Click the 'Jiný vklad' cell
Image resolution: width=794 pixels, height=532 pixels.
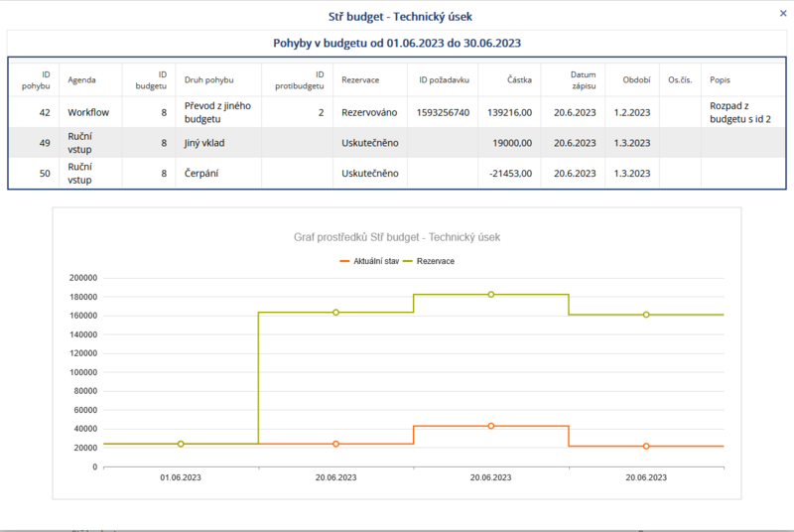click(x=204, y=143)
